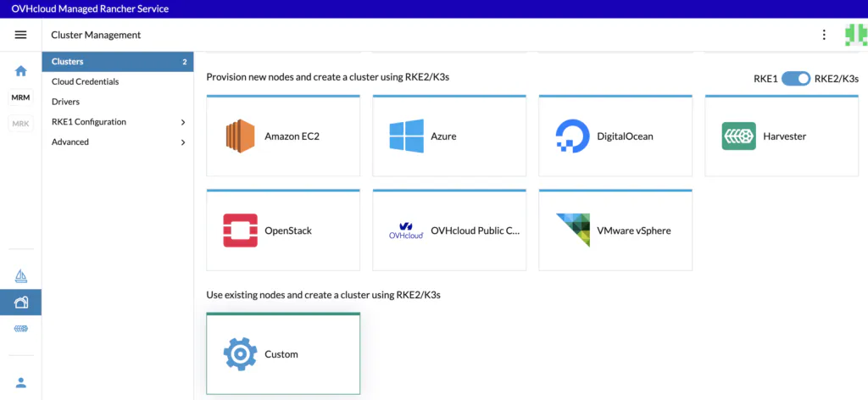Toggle the RKE1 / RKE2/K3s switch
This screenshot has width=868, height=400.
click(796, 79)
